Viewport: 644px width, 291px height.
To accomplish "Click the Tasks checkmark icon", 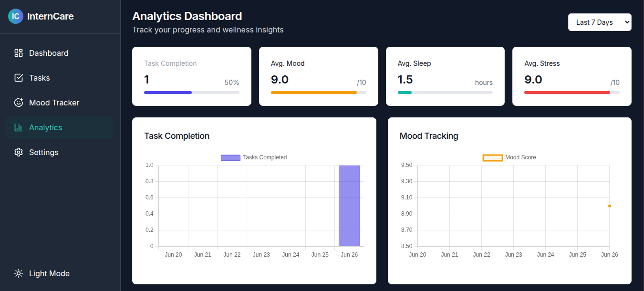I will 19,78.
